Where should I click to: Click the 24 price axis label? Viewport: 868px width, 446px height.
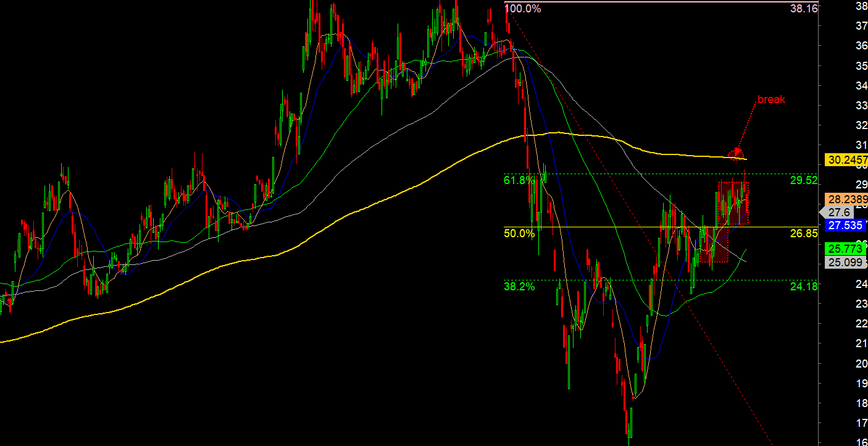862,284
